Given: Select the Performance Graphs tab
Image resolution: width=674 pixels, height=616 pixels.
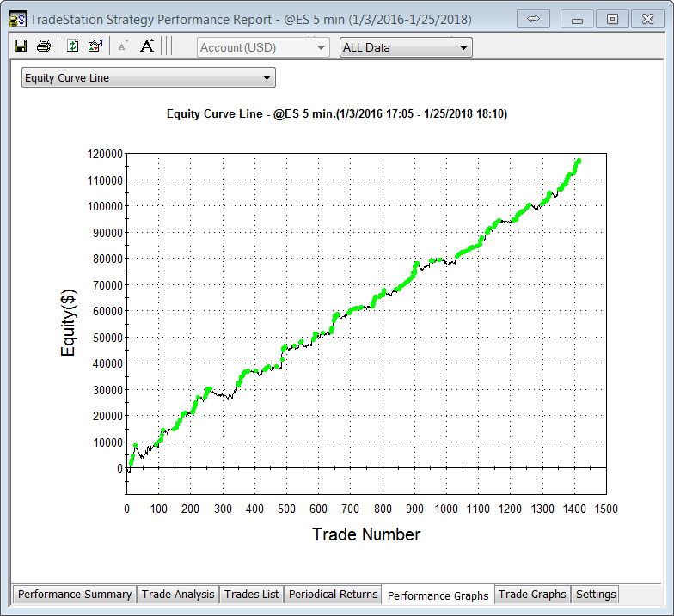Looking at the screenshot, I should (438, 595).
